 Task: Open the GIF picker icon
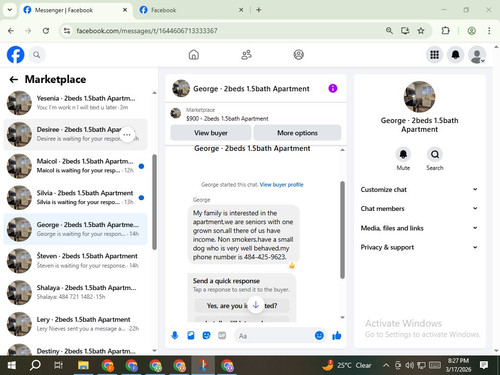click(222, 335)
